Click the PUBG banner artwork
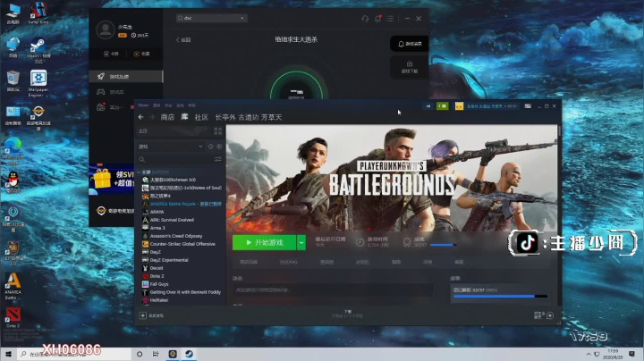This screenshot has height=361, width=644. tap(392, 178)
